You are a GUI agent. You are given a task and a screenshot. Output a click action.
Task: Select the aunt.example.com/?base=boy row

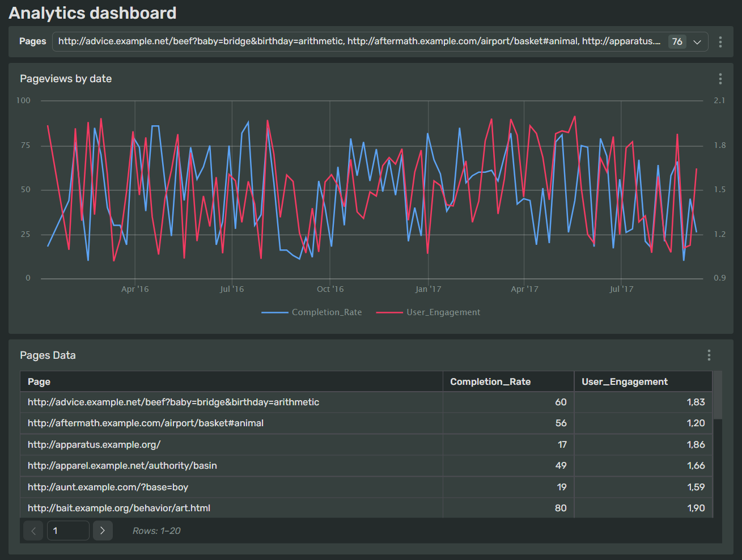[366, 487]
